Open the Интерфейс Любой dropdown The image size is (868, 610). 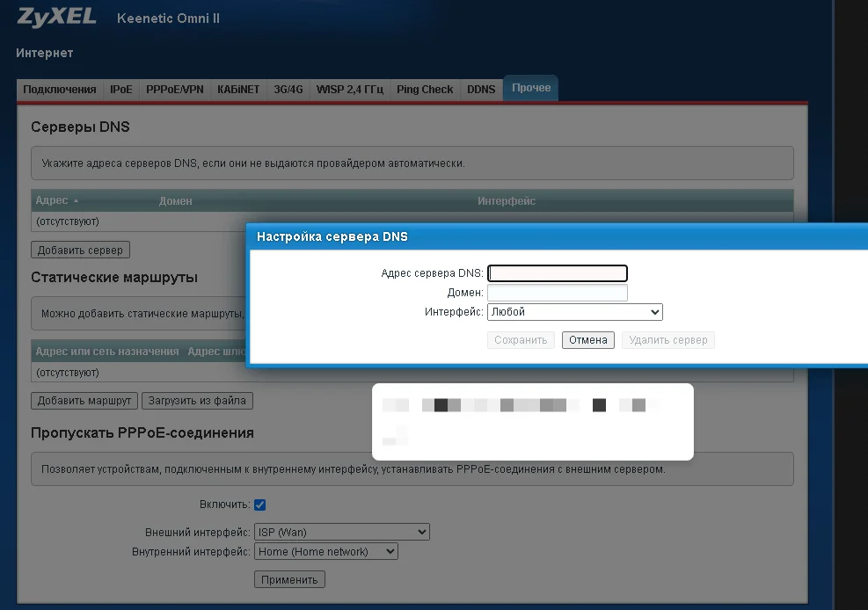click(574, 312)
